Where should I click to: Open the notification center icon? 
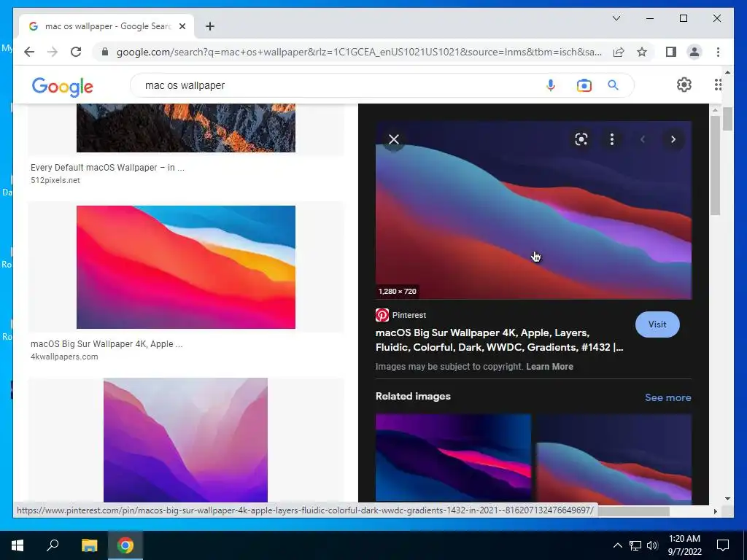click(723, 545)
